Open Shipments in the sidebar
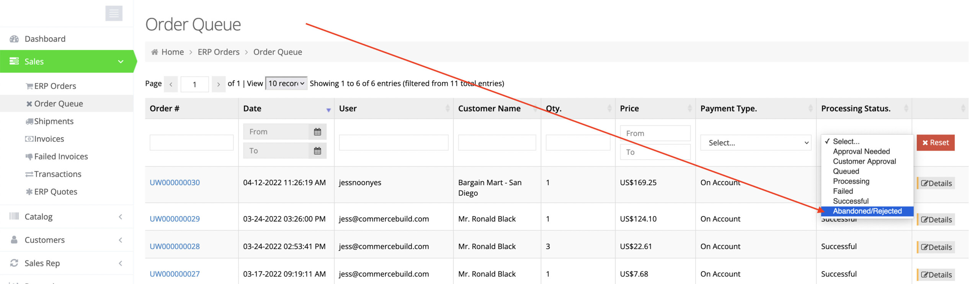 point(54,121)
